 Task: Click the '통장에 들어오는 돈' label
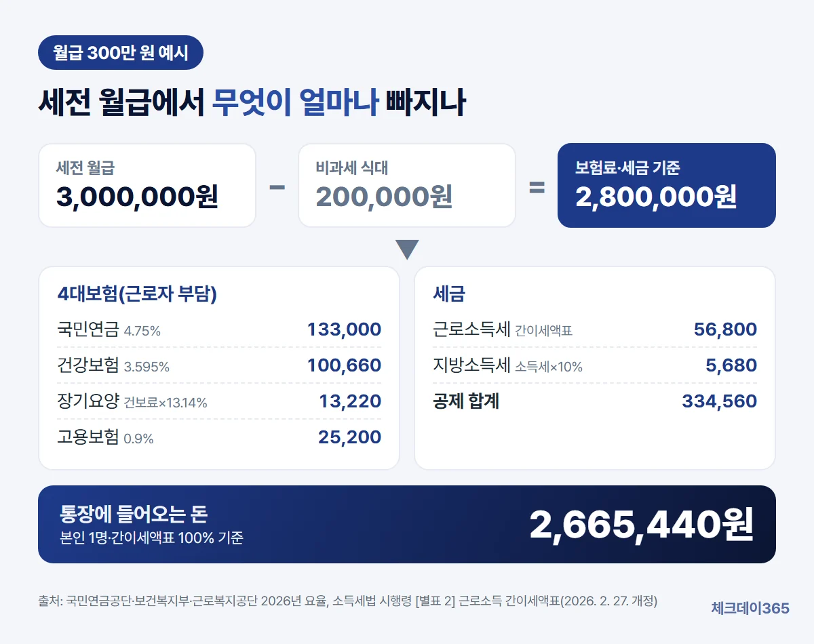(134, 514)
